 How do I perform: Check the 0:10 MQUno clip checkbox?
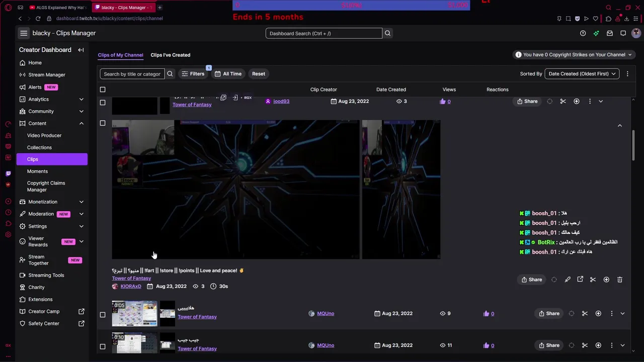103,346
